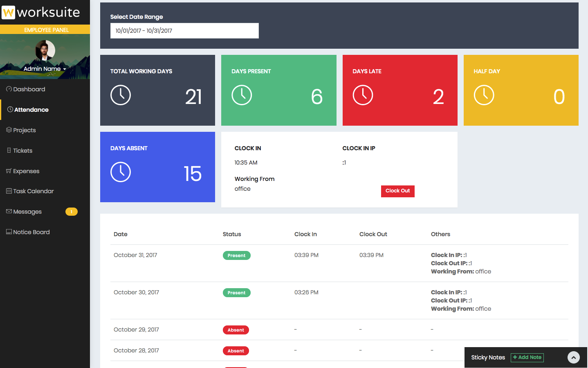Click the Worksuite logo icon

[8, 12]
